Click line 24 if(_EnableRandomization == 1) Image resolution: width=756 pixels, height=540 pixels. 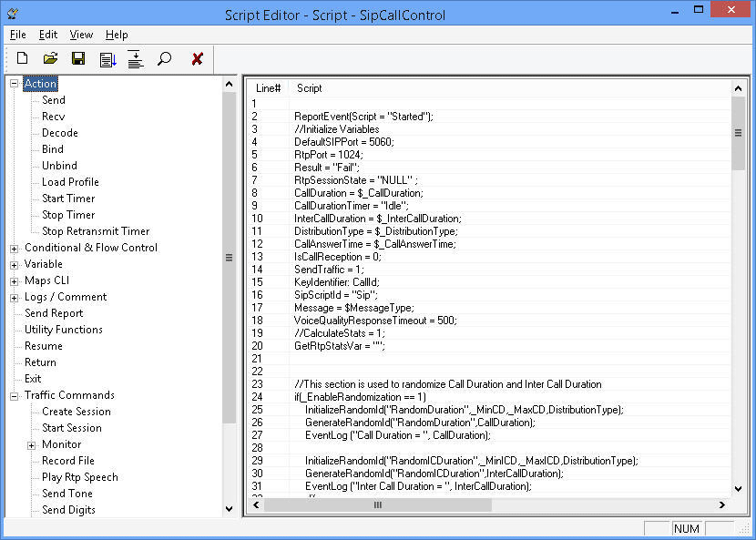click(x=360, y=397)
